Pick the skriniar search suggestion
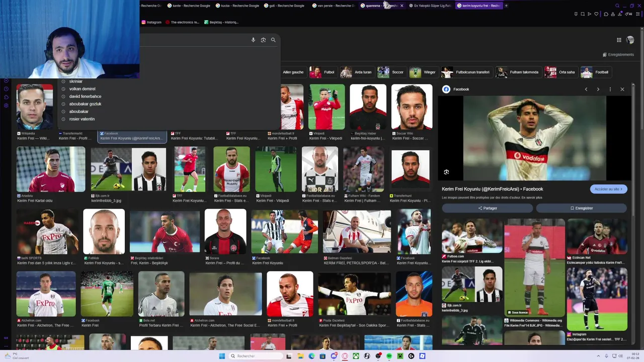644x362 pixels. point(75,81)
